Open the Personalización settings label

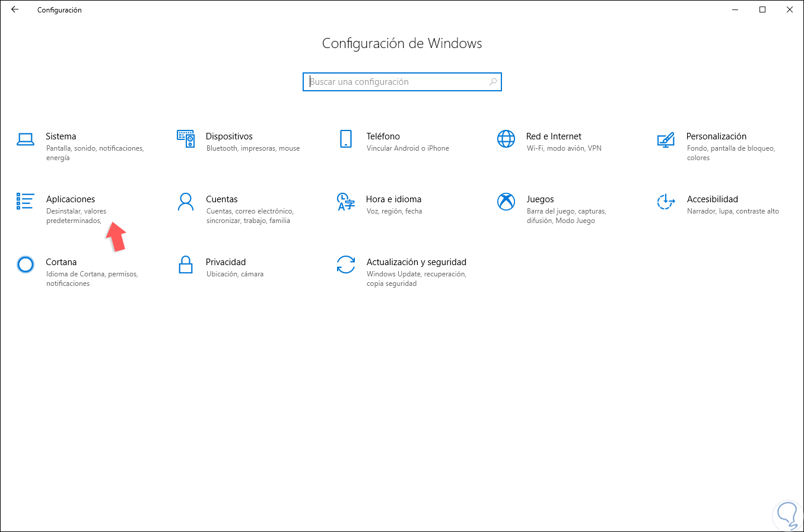click(x=716, y=136)
